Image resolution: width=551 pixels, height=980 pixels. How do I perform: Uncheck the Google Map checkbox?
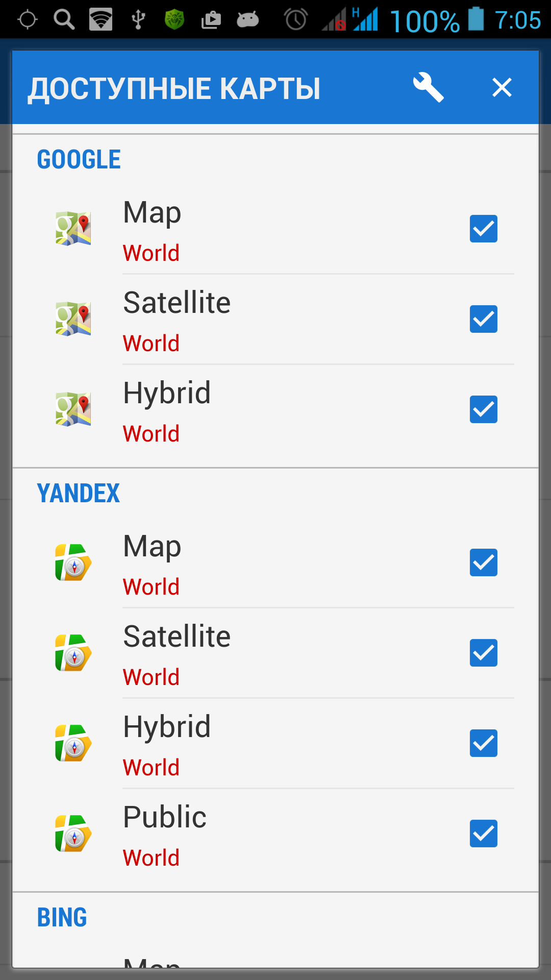click(x=483, y=229)
